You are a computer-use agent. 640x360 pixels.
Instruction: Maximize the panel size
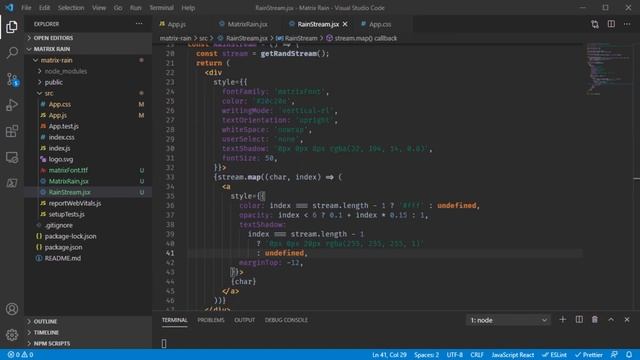click(611, 320)
